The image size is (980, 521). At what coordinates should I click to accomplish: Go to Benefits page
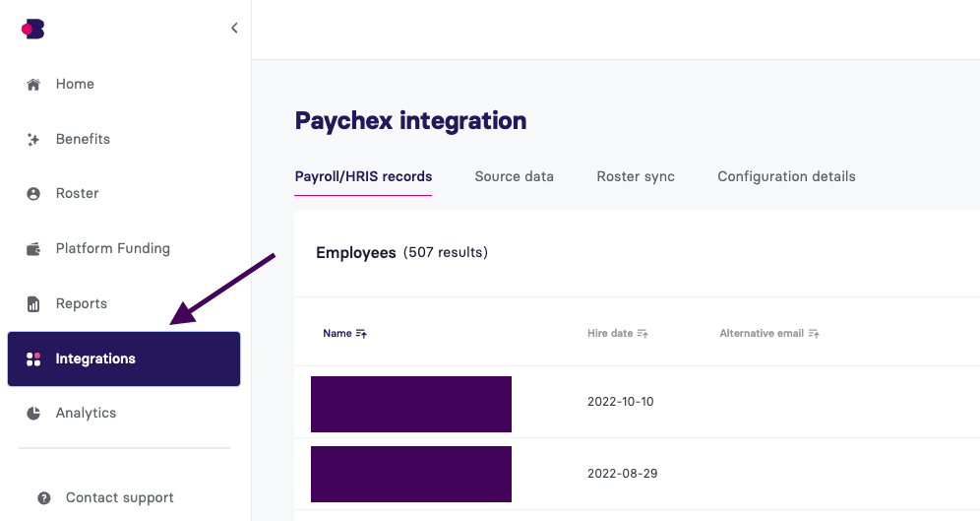point(83,139)
